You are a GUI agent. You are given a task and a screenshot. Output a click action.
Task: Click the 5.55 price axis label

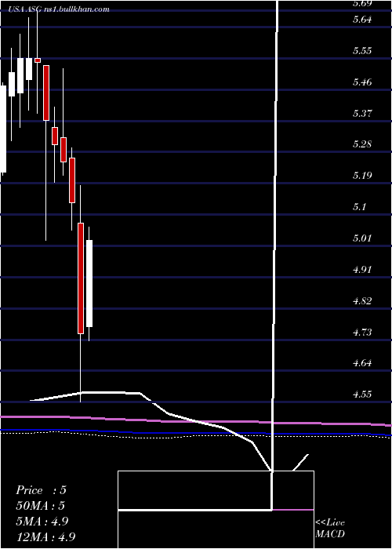pyautogui.click(x=362, y=51)
